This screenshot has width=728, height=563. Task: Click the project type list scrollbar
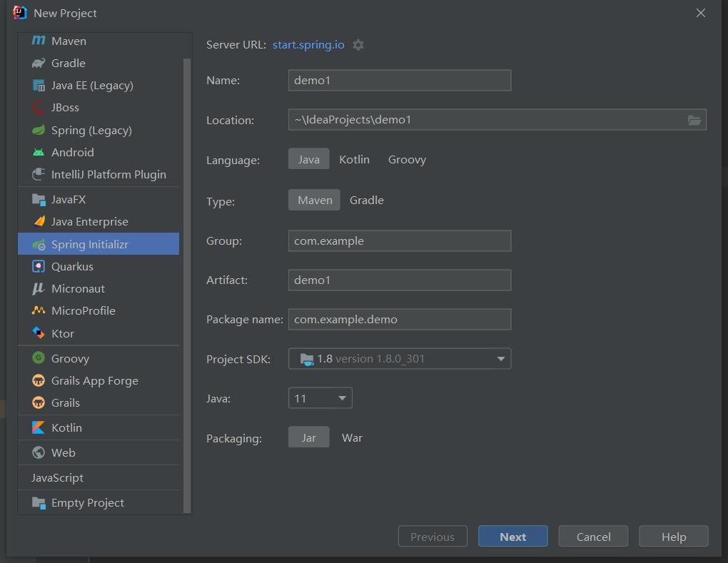click(187, 285)
